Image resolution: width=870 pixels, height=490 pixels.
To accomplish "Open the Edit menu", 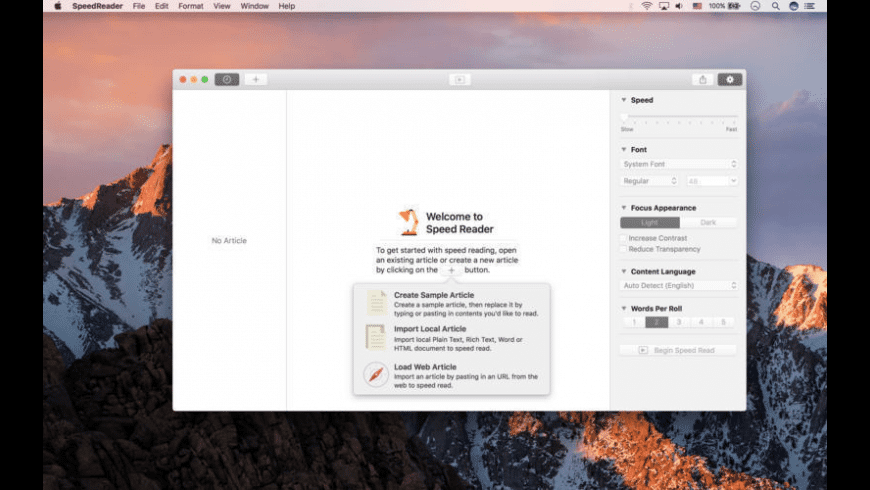I will (x=161, y=6).
